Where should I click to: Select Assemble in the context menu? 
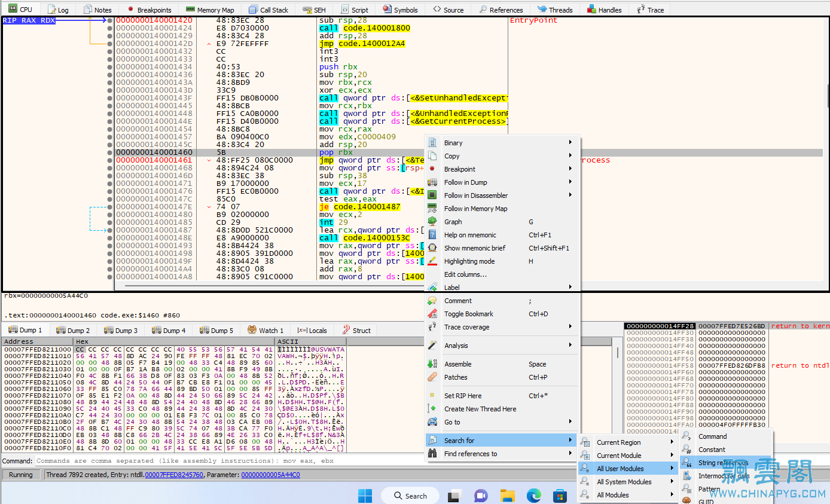pyautogui.click(x=502, y=364)
